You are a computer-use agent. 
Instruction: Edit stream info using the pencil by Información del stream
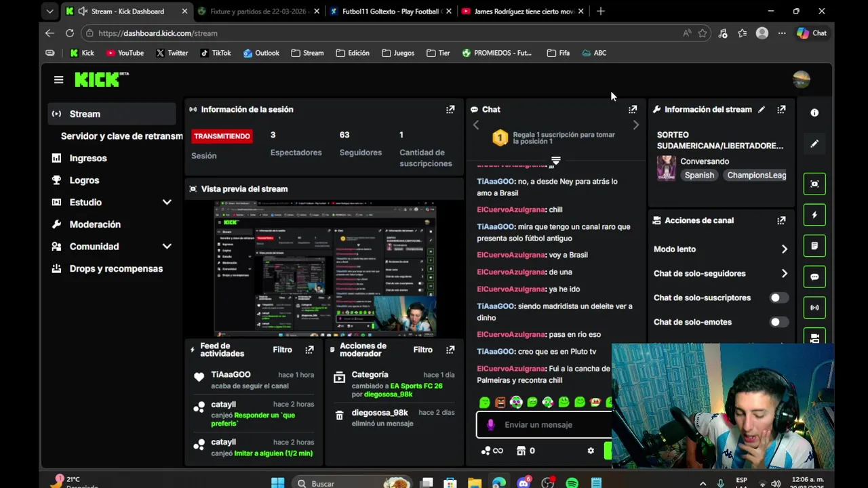(x=762, y=109)
